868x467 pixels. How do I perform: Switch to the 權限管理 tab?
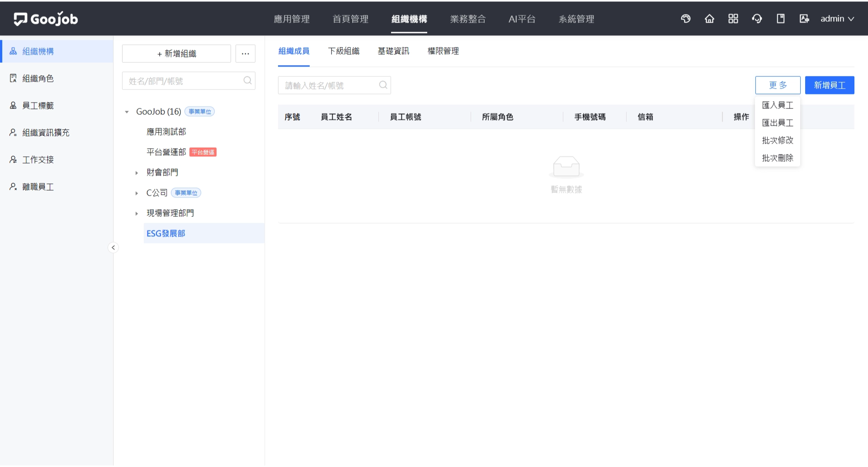pyautogui.click(x=443, y=51)
